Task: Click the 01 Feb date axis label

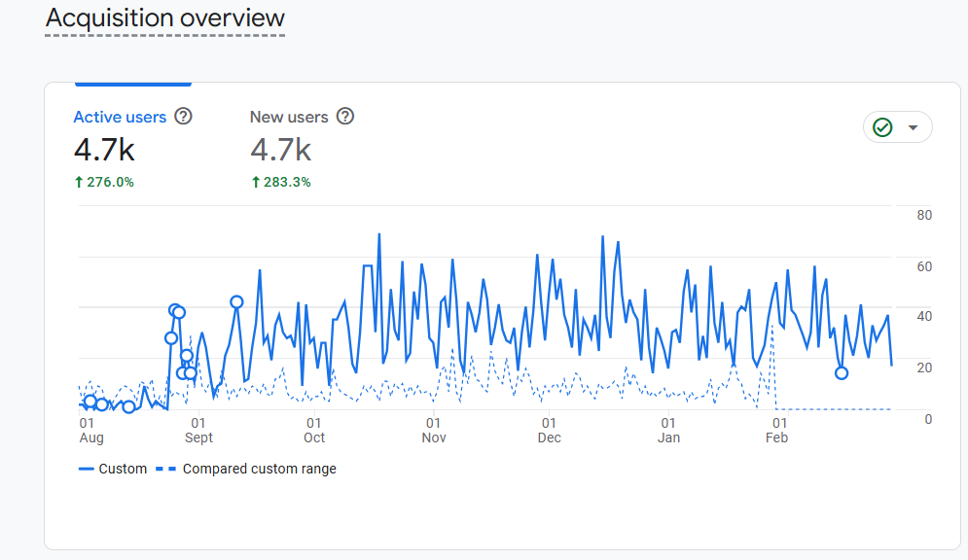Action: click(x=777, y=431)
